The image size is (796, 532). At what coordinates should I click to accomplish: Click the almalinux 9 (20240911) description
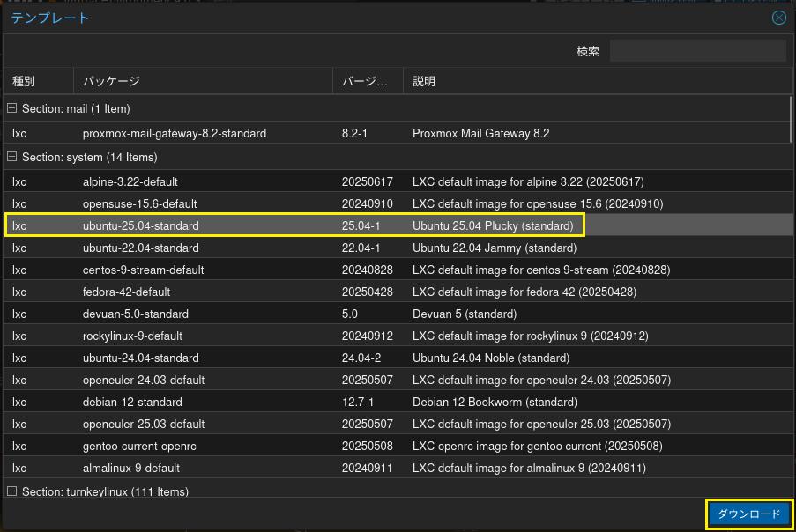pos(529,468)
